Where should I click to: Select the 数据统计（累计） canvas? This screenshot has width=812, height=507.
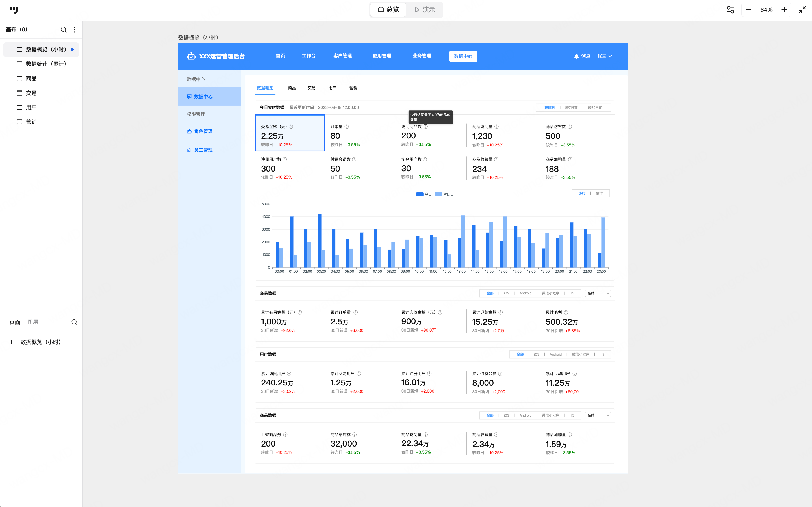46,64
